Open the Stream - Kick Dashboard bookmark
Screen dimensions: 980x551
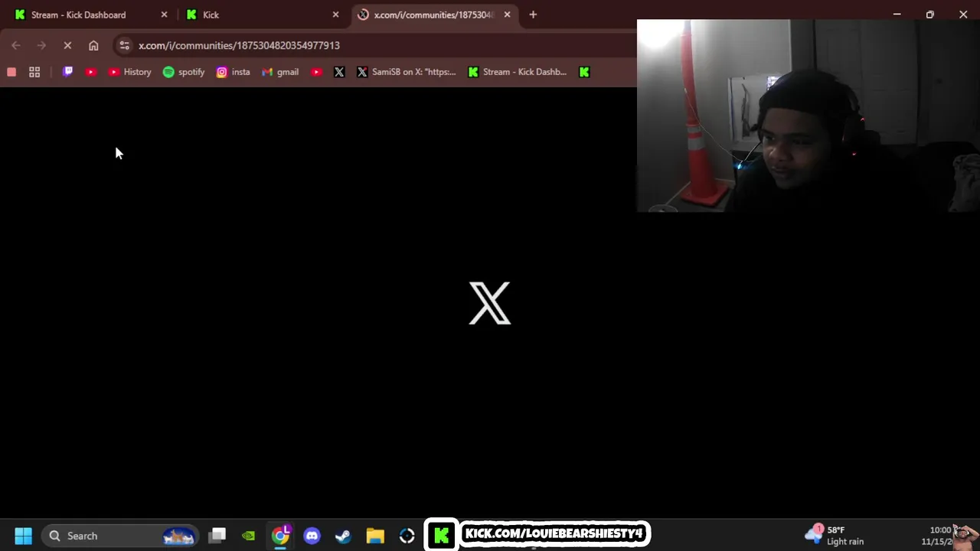[518, 72]
